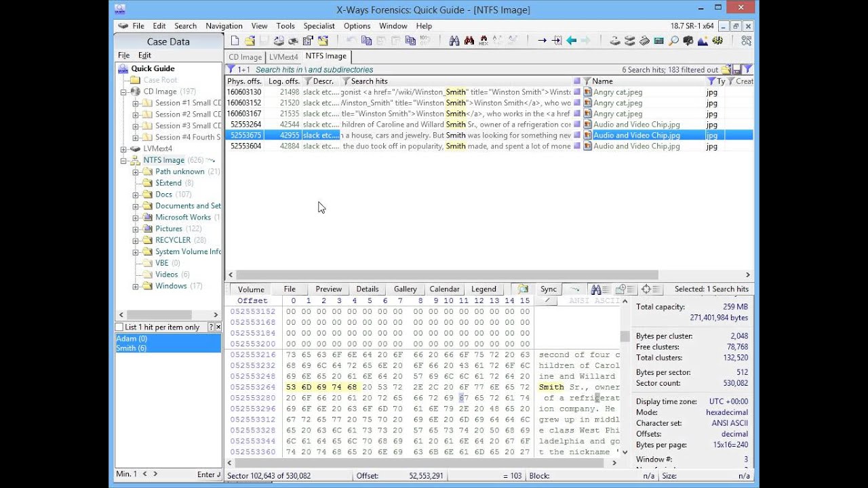Viewport: 868px width, 488px height.
Task: Select the Microsoft Works folder
Action: [x=183, y=218]
